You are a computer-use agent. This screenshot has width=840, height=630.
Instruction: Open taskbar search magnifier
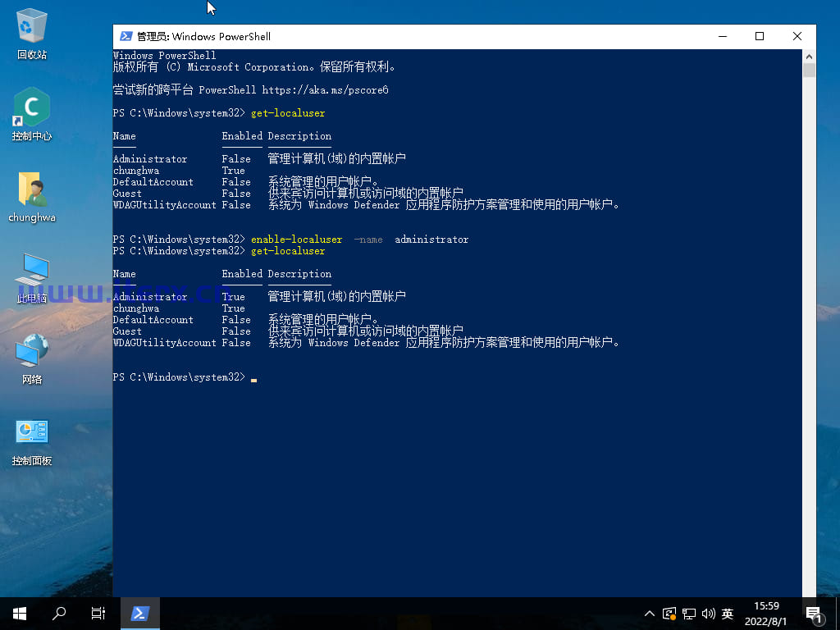59,614
